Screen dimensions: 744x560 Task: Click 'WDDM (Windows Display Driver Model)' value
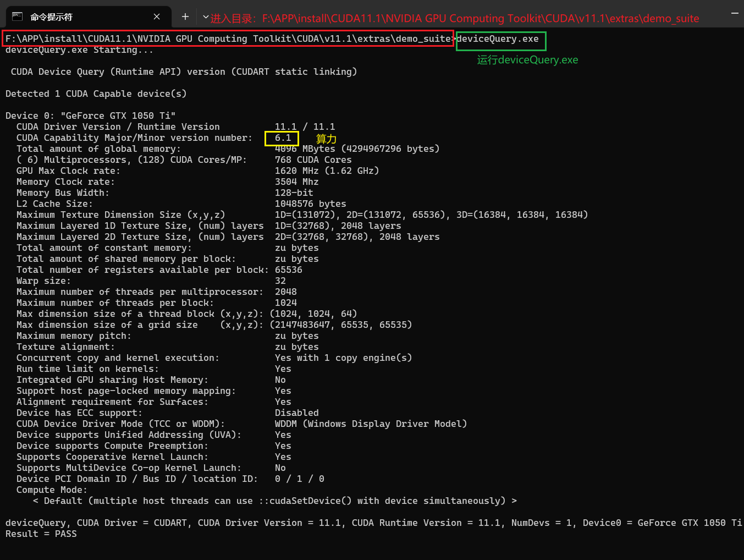tap(371, 424)
